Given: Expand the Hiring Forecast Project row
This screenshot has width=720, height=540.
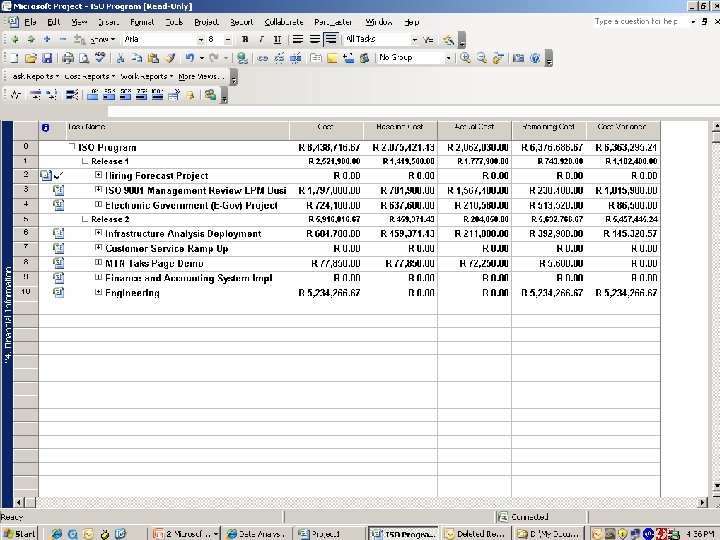Looking at the screenshot, I should tap(98, 175).
